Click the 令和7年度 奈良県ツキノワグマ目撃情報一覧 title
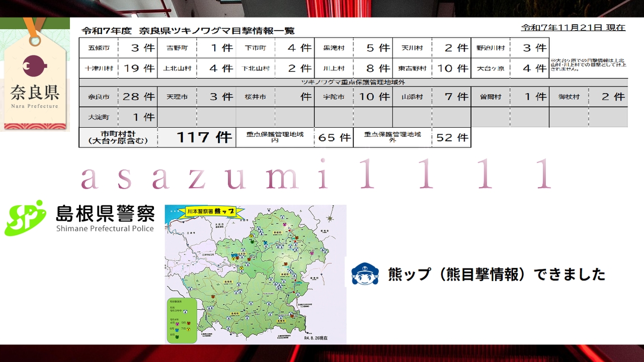The height and width of the screenshot is (362, 644). pos(188,31)
